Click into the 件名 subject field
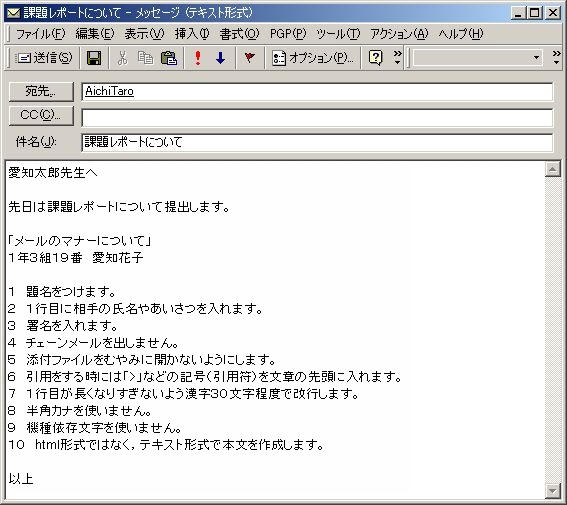This screenshot has width=567, height=505. [x=317, y=142]
